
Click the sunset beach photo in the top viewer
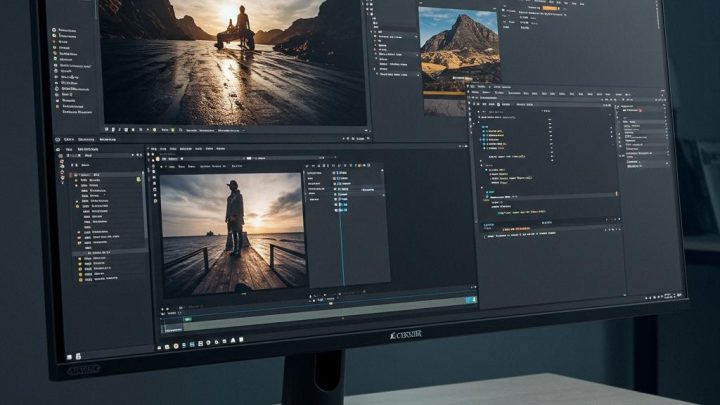coord(233,61)
